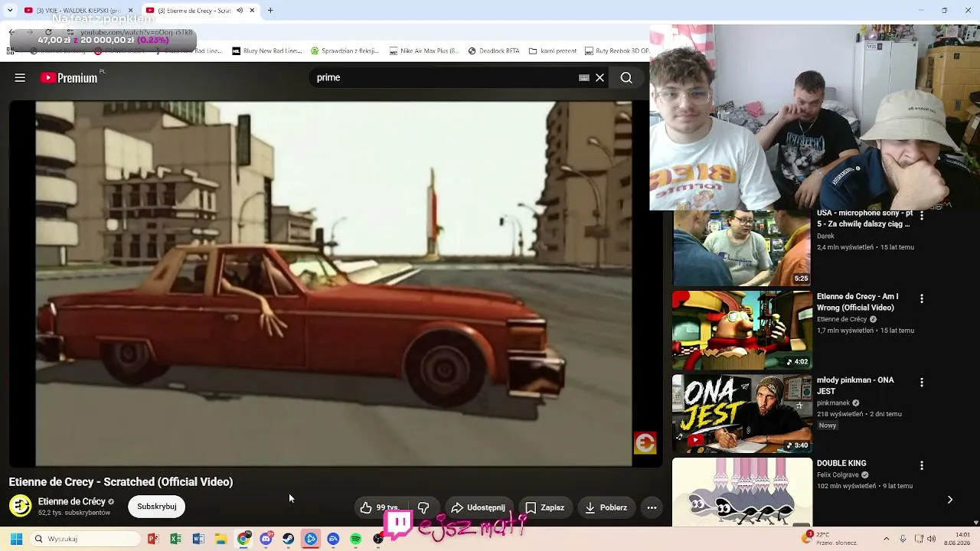Open more actions (three dots) under video
980x551 pixels.
tap(652, 507)
